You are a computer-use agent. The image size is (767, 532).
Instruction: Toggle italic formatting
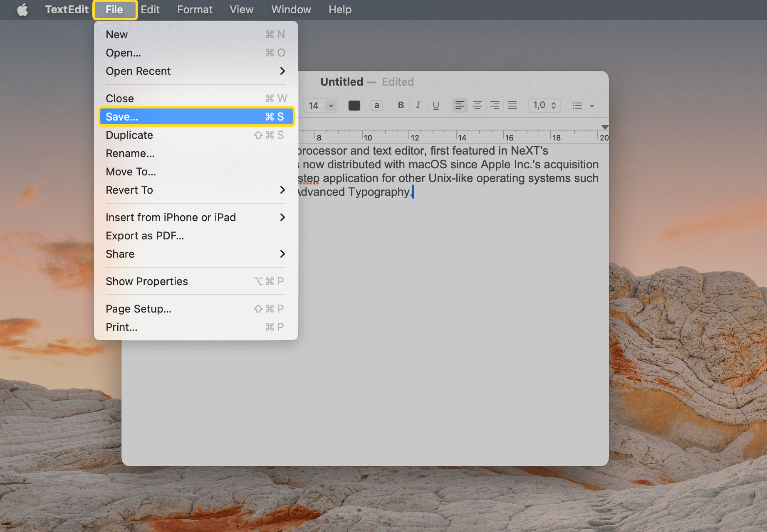click(418, 105)
